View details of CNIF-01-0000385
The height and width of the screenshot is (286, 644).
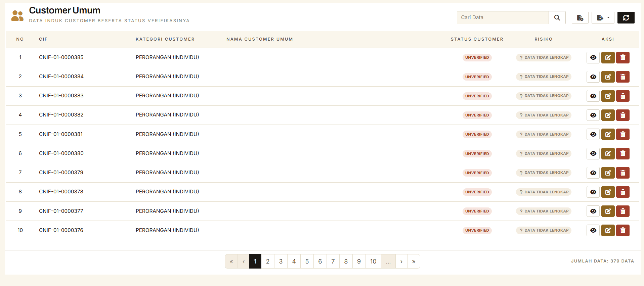pos(593,57)
